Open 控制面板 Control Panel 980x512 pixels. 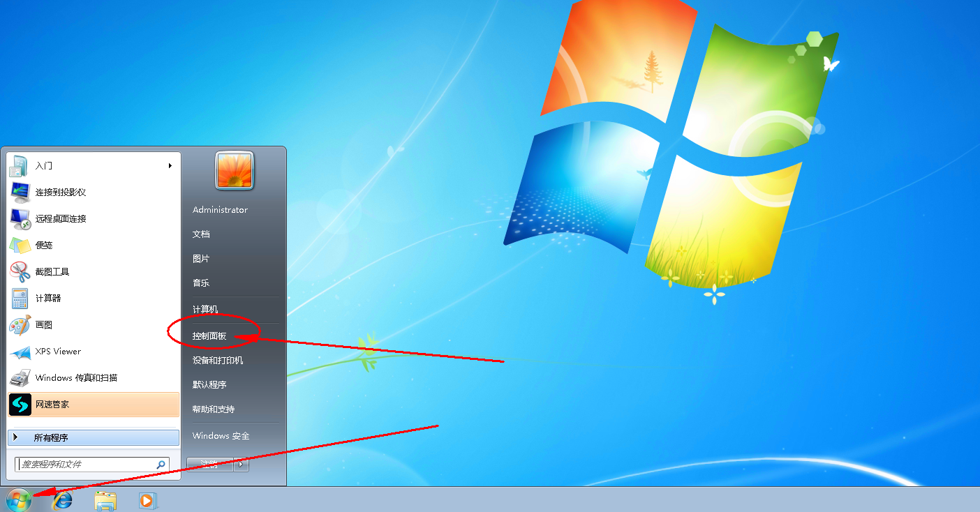click(209, 336)
